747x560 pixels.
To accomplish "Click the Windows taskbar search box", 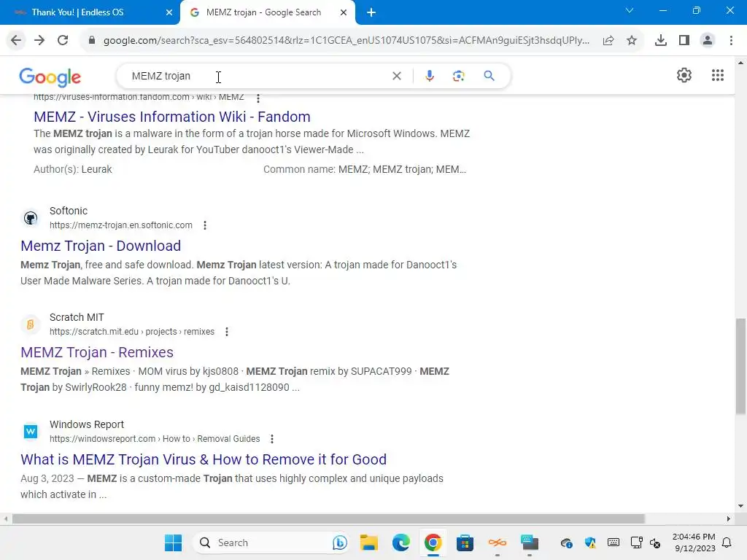I will 271,542.
